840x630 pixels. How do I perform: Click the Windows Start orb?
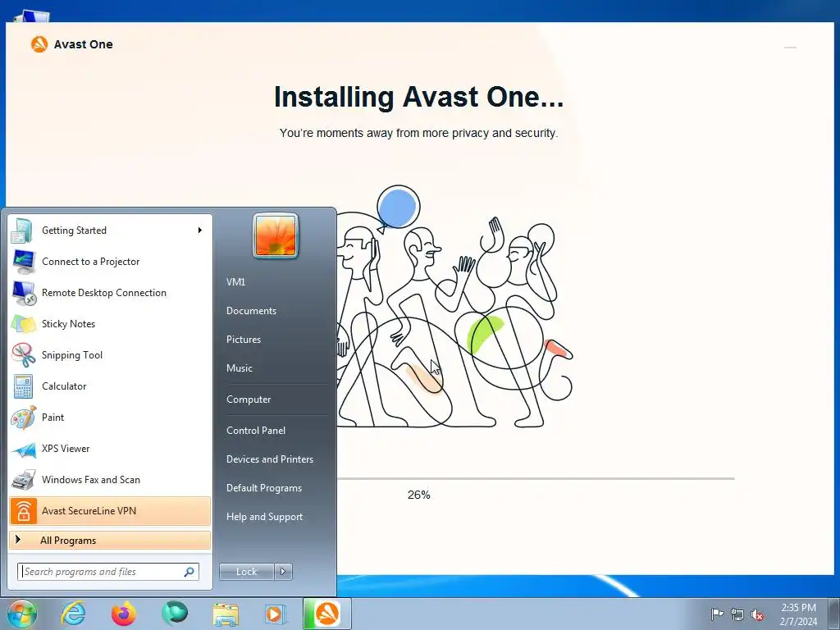point(21,614)
